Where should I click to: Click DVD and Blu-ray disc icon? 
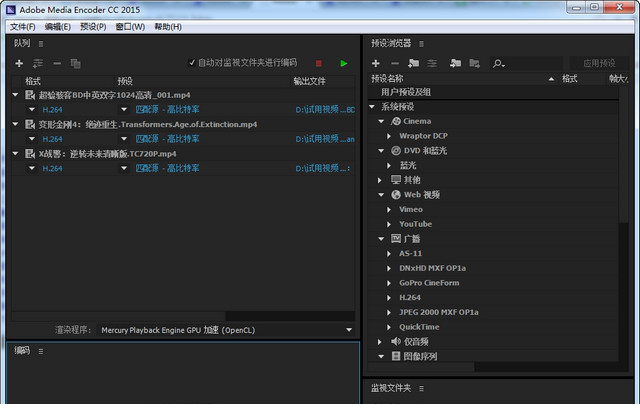396,151
